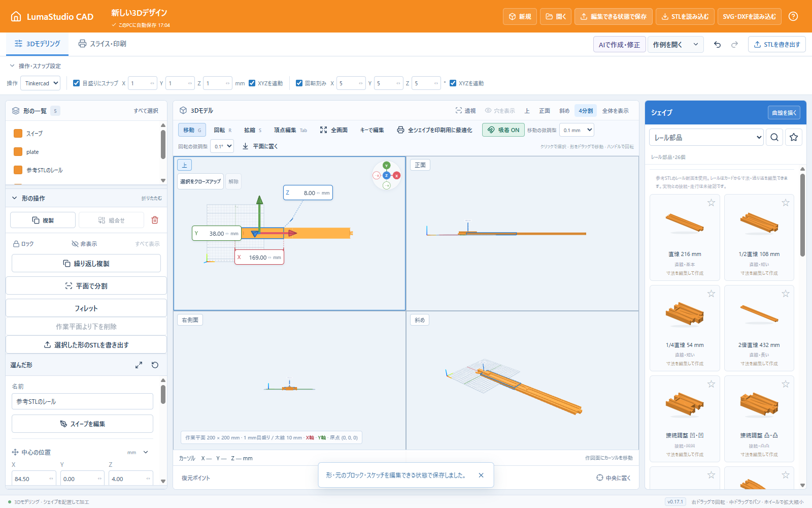Click the orange swatch beside plate
Screen dimensions: 812x508
click(18, 152)
